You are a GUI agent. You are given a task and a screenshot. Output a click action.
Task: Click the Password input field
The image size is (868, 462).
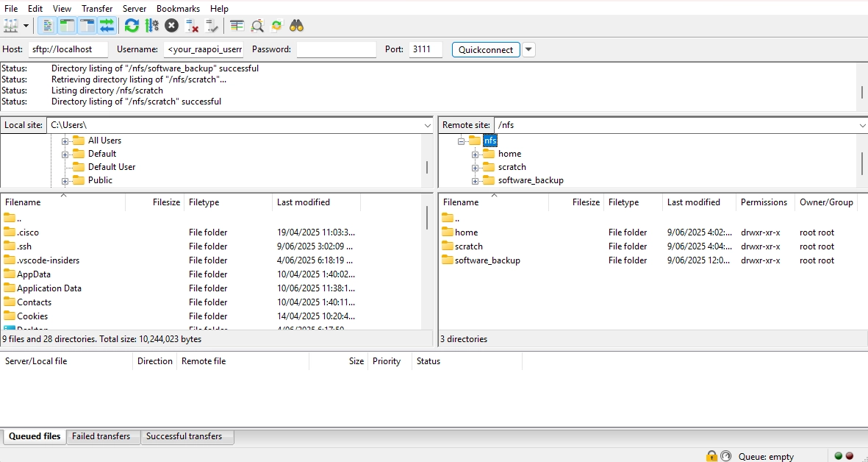coord(336,49)
